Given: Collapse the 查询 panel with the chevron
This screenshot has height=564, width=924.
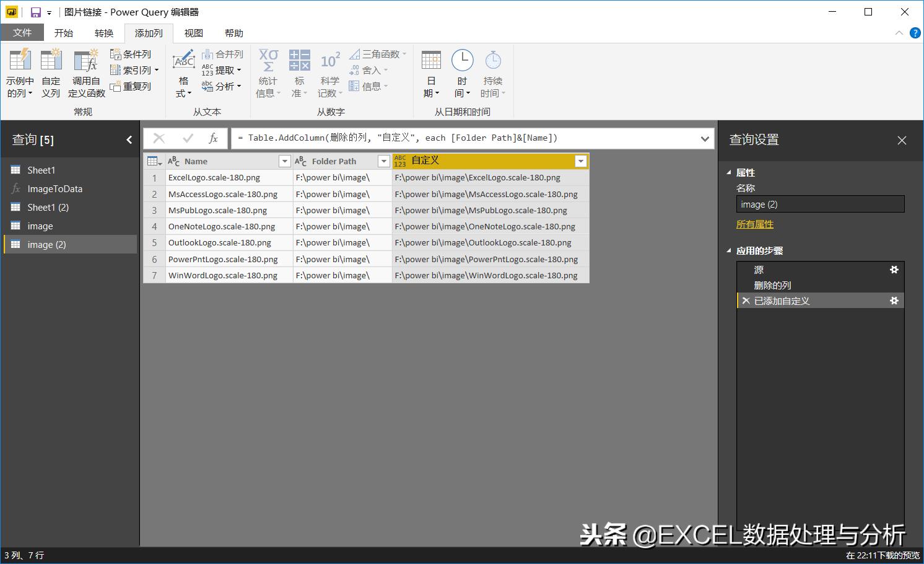Looking at the screenshot, I should click(x=129, y=139).
